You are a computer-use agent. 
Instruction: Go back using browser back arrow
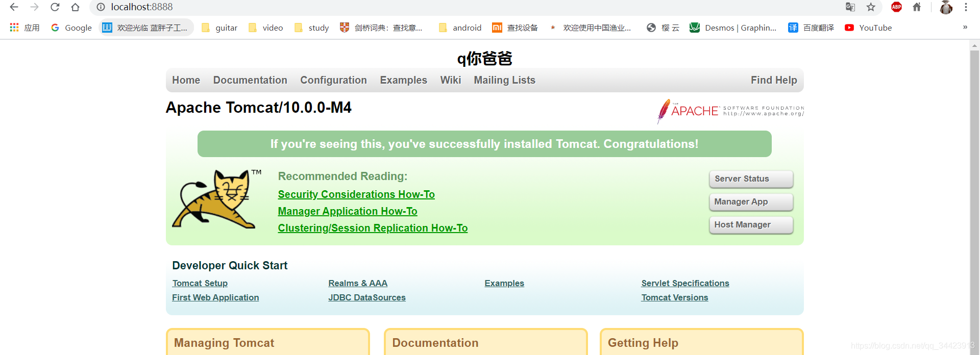coord(14,7)
